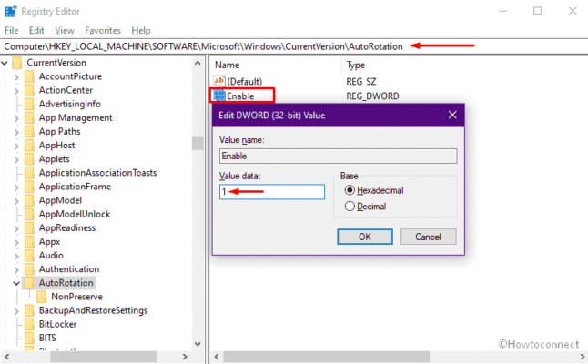Open the File menu
The height and width of the screenshot is (364, 588).
11,30
